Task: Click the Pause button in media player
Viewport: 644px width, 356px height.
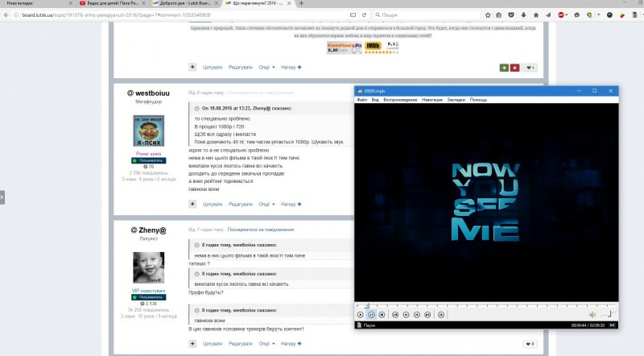Action: pos(371,314)
